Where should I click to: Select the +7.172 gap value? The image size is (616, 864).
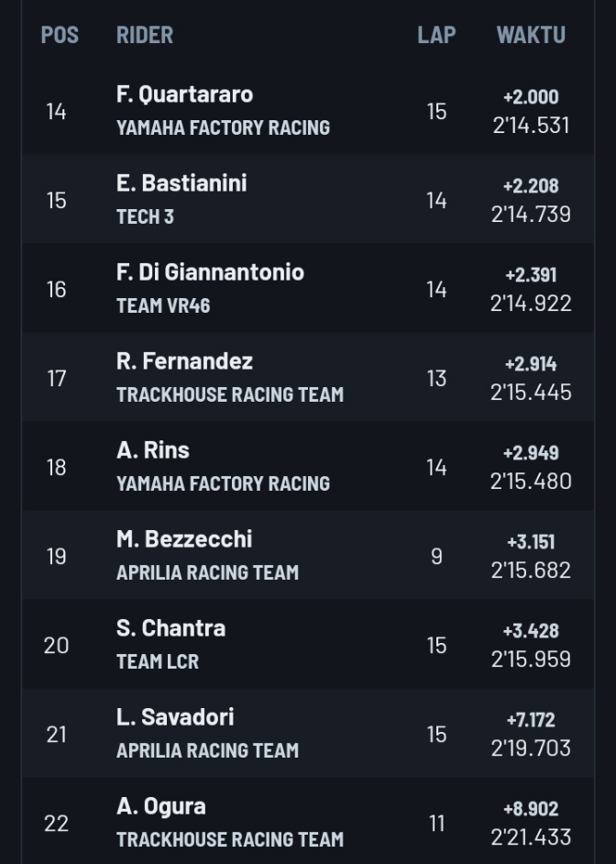531,720
